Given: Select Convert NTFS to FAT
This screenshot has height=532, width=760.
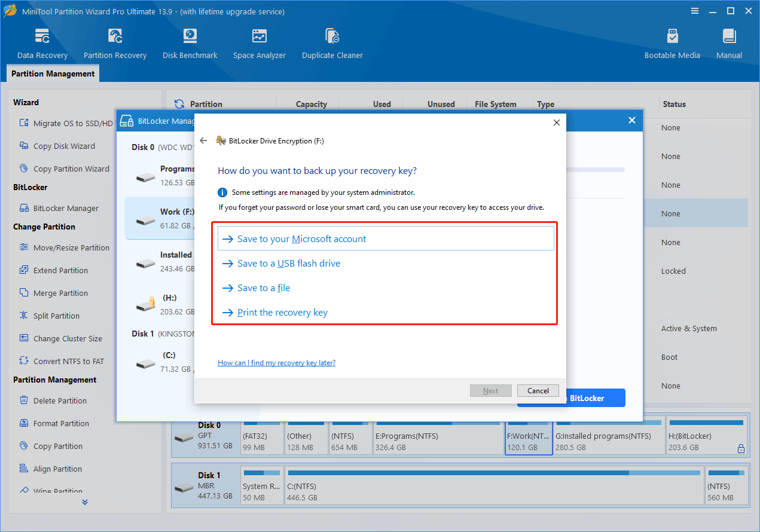Looking at the screenshot, I should coord(62,361).
